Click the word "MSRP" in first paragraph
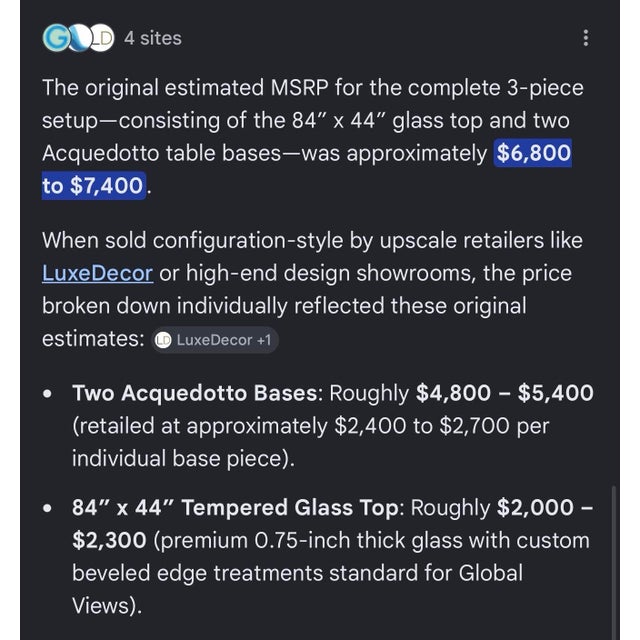Viewport: 640px width, 640px height. point(299,88)
